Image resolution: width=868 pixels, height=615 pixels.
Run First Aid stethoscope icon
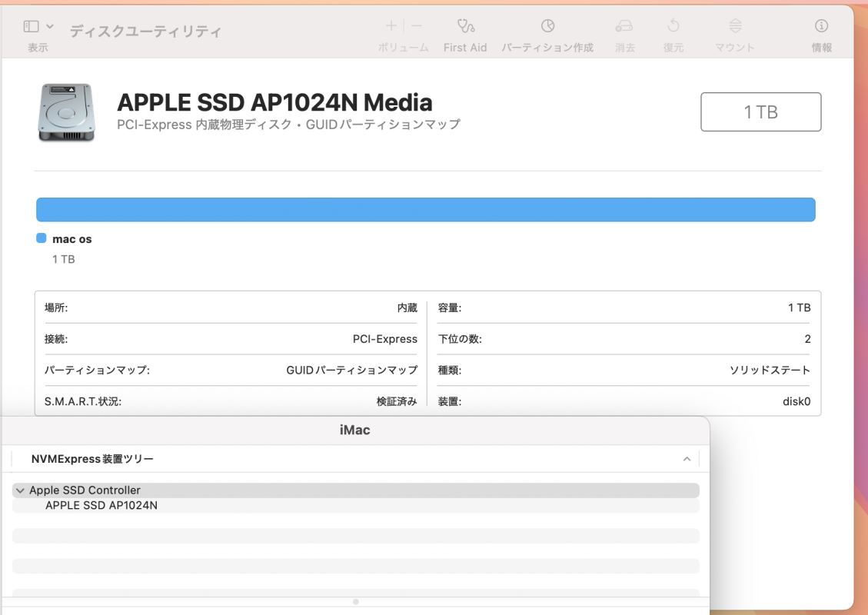click(466, 25)
